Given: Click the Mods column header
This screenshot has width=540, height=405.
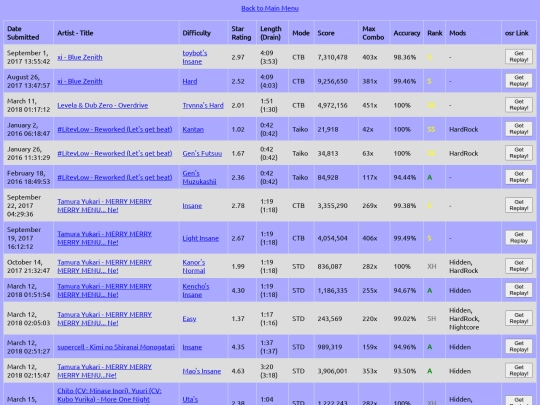Looking at the screenshot, I should 474,33.
